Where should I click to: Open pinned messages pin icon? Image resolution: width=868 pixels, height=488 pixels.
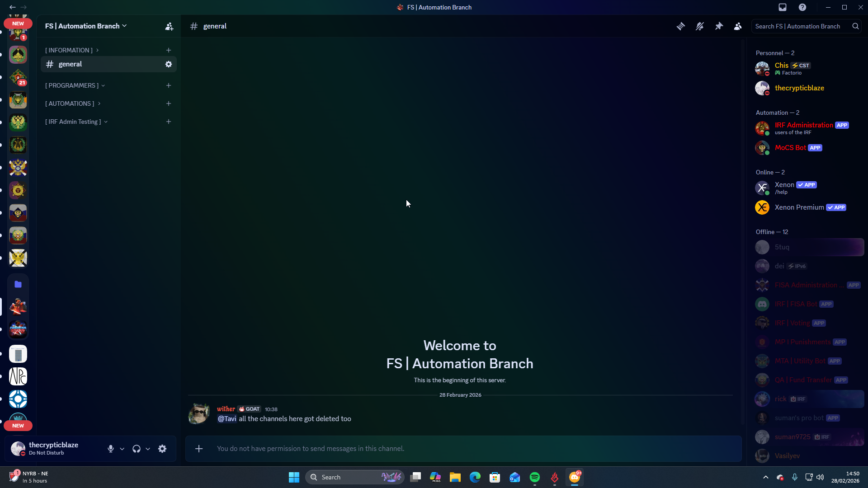coord(719,26)
